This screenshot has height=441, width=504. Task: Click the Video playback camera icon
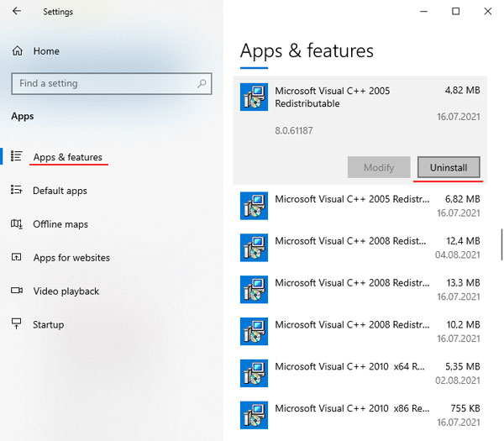click(17, 291)
